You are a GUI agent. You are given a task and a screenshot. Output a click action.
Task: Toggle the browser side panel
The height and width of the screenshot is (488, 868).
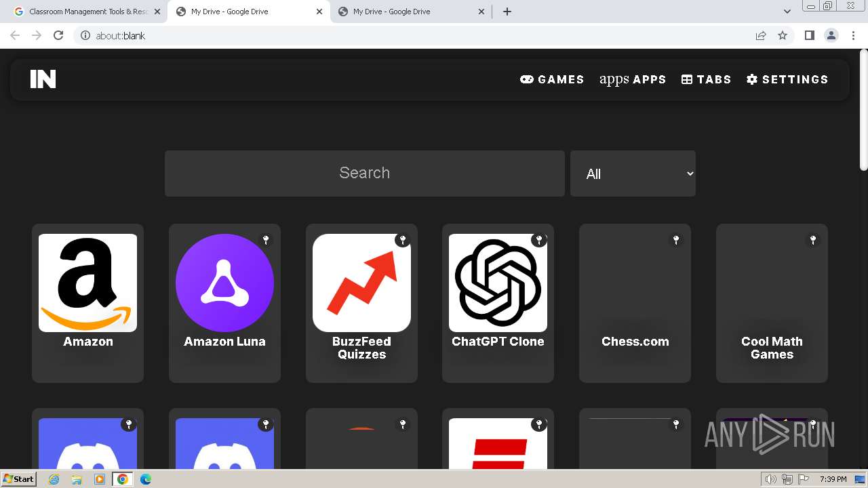click(x=809, y=35)
